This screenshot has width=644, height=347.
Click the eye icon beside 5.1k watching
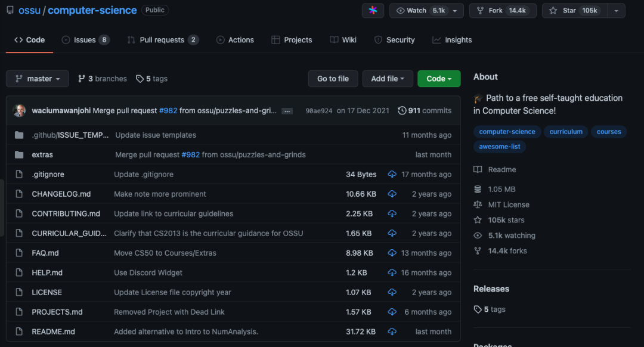pos(477,236)
